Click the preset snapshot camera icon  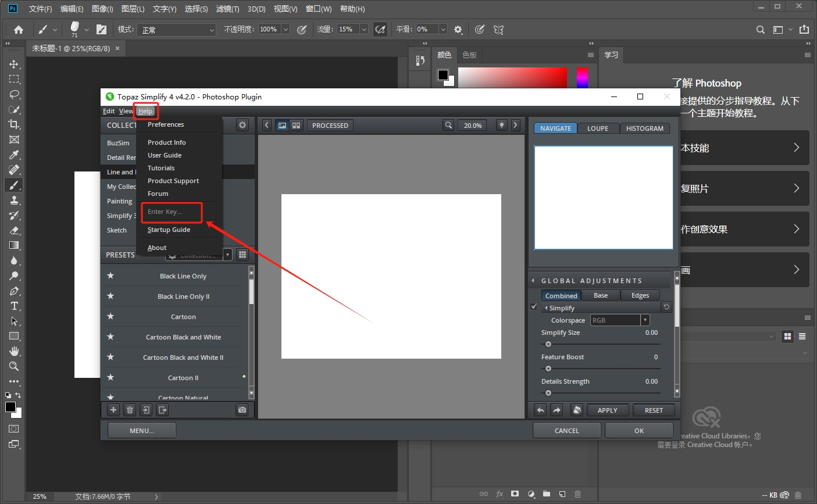242,410
